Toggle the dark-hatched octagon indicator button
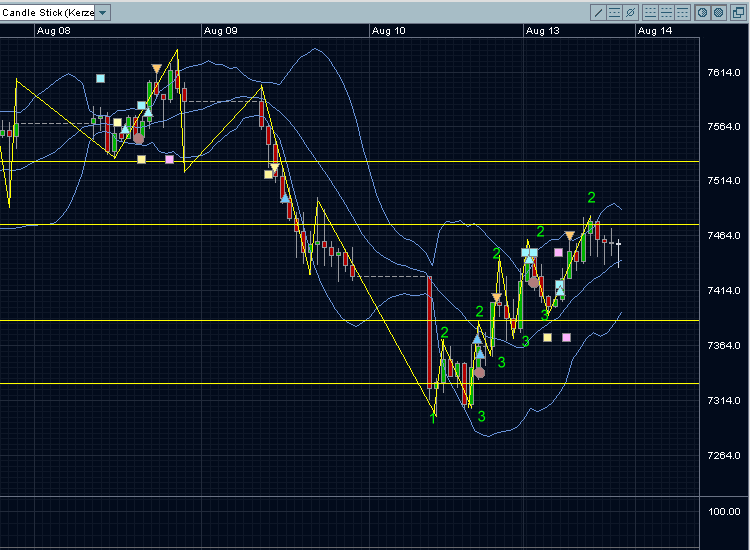The image size is (750, 550). 719,13
